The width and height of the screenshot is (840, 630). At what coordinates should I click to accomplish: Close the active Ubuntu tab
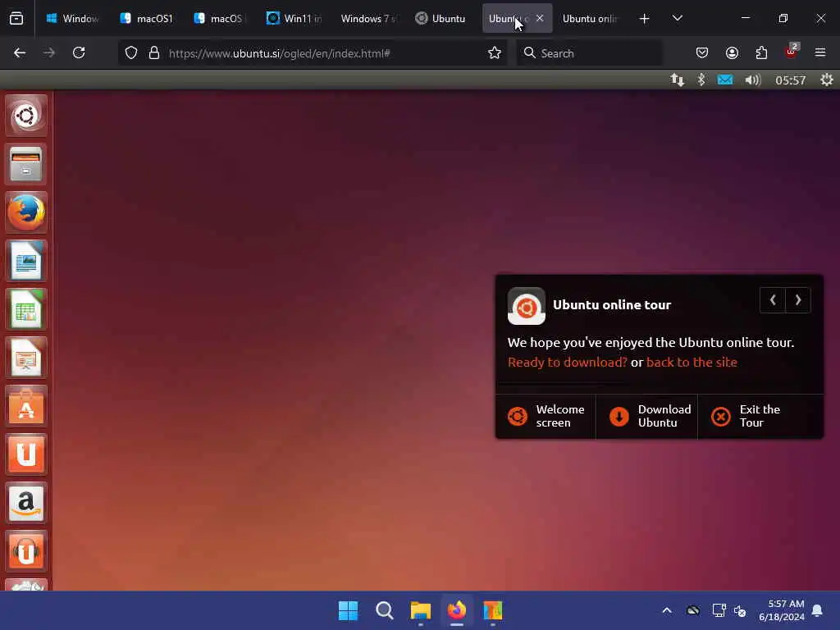[x=540, y=18]
